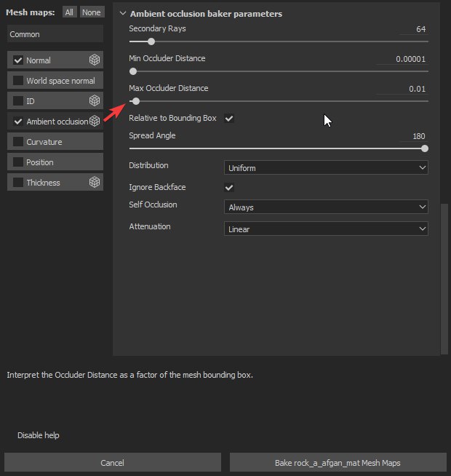Toggle the Relative to Bounding Box checkbox
The height and width of the screenshot is (476, 451).
point(229,118)
